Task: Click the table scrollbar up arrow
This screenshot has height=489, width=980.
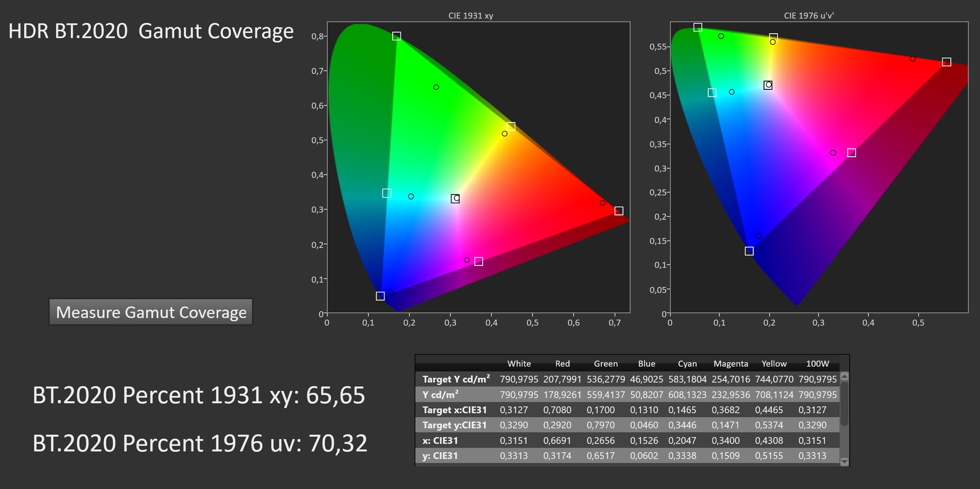Action: pyautogui.click(x=844, y=377)
